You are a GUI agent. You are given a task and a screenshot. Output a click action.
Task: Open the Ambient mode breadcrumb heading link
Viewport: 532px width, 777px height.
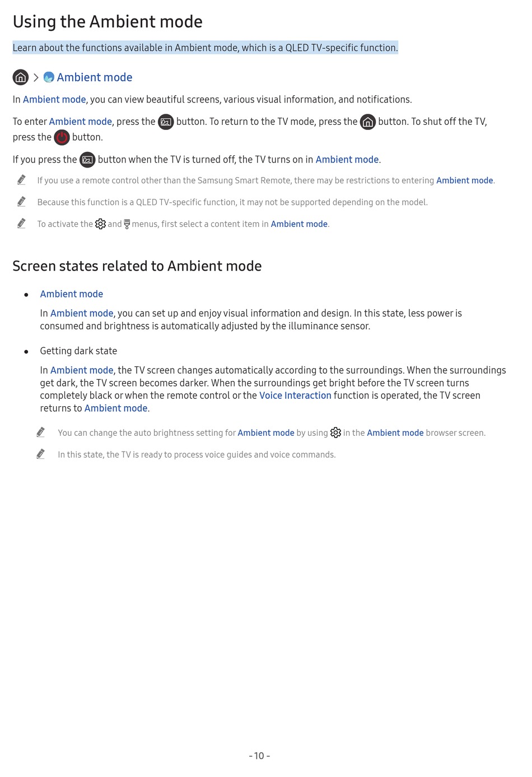click(95, 77)
